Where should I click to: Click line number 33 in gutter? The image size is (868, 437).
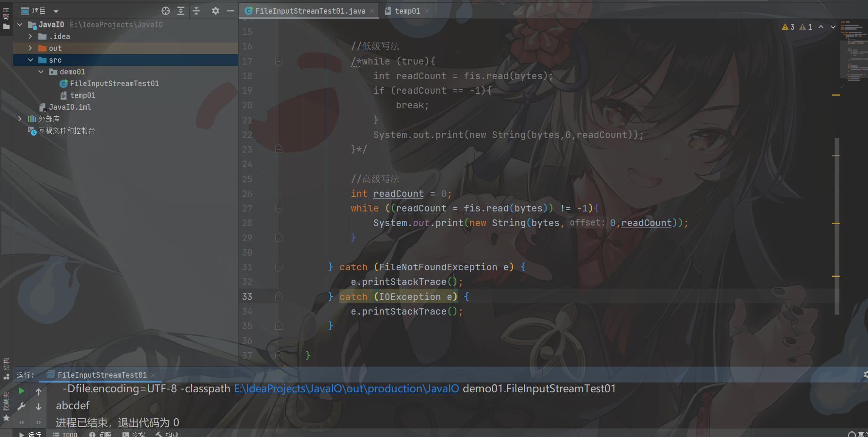[247, 297]
